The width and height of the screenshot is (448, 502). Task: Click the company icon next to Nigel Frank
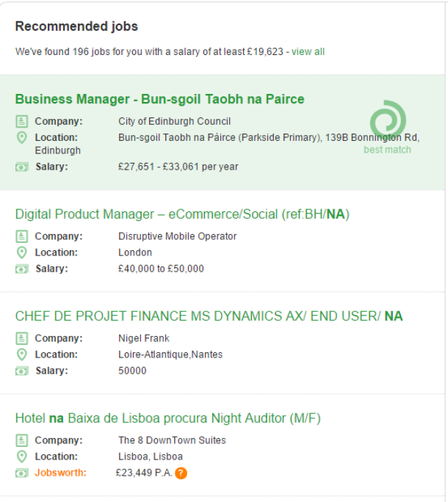[x=22, y=338]
